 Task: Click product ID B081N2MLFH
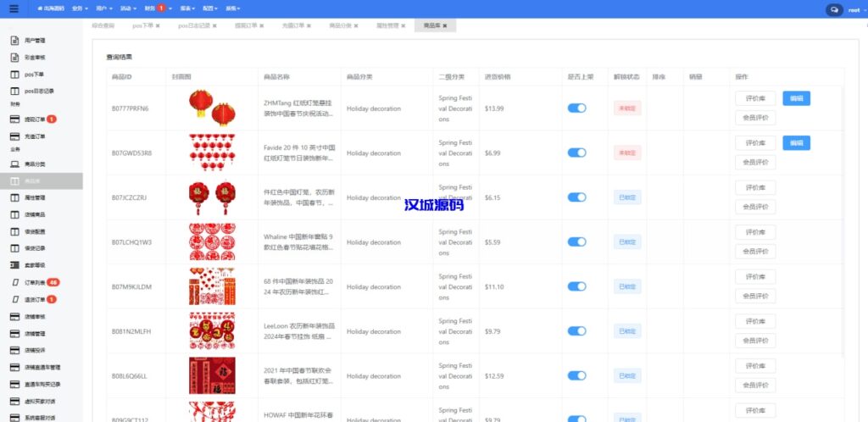(131, 331)
